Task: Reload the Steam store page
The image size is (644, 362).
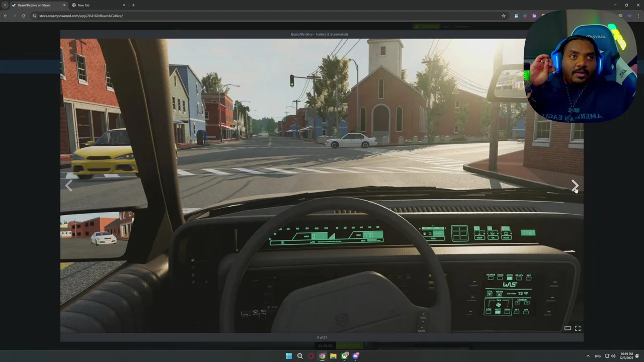Action: coord(23,16)
